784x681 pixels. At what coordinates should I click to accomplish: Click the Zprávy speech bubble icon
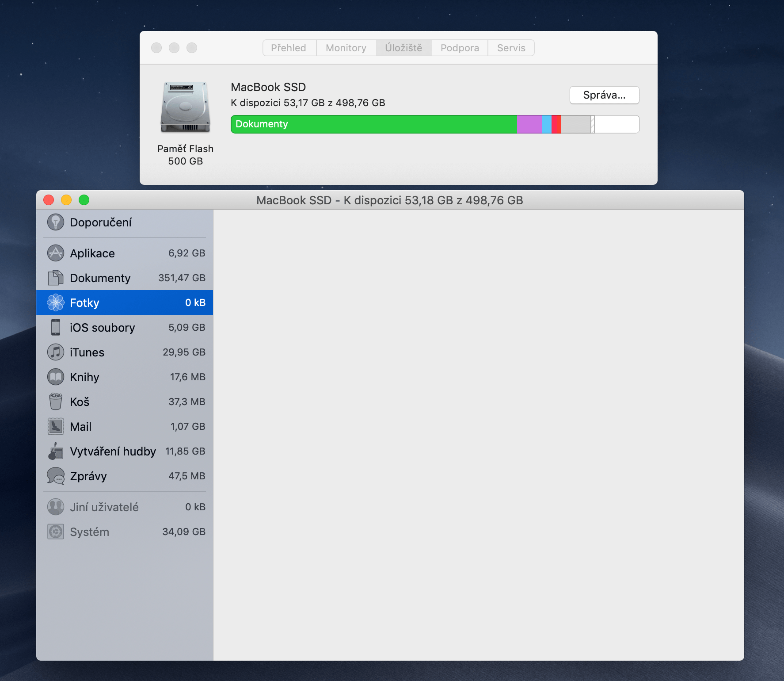point(56,476)
